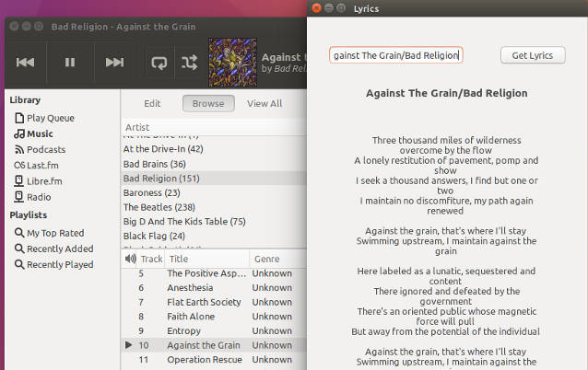Select Music in the Library sidebar

[40, 133]
